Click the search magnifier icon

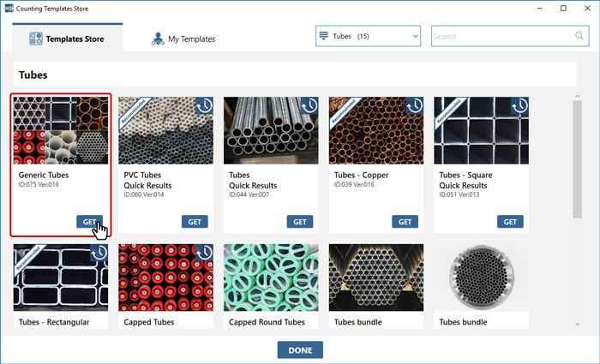click(x=579, y=37)
